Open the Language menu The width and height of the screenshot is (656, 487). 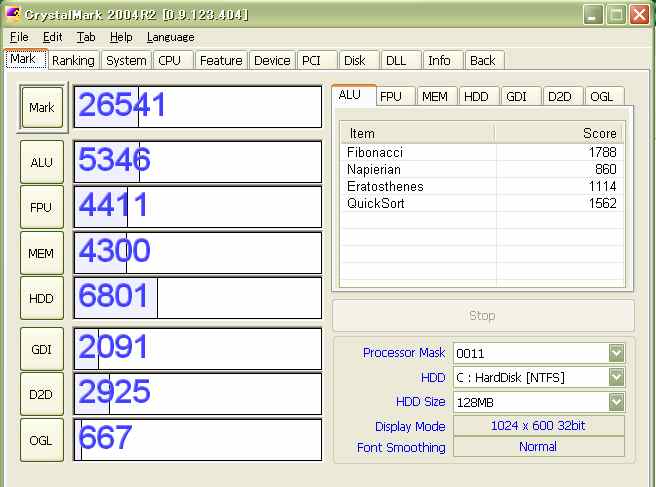[x=170, y=37]
